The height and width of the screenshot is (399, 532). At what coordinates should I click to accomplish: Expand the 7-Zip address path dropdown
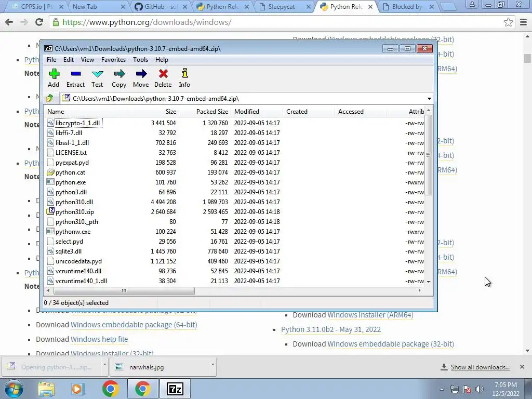(x=429, y=98)
